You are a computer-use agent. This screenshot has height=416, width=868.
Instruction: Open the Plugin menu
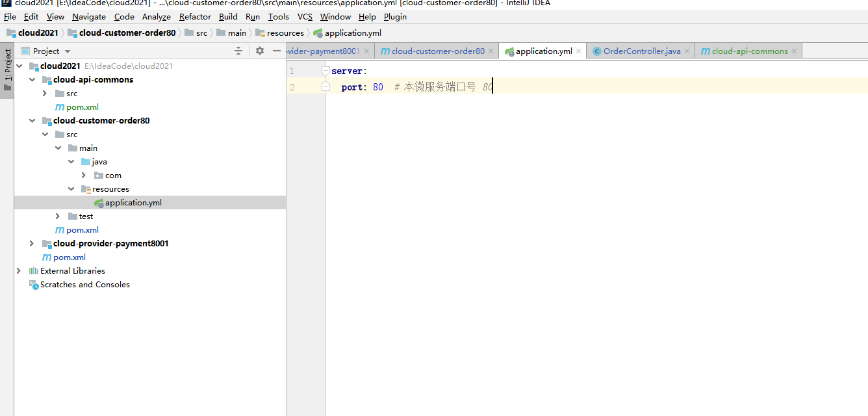point(395,17)
